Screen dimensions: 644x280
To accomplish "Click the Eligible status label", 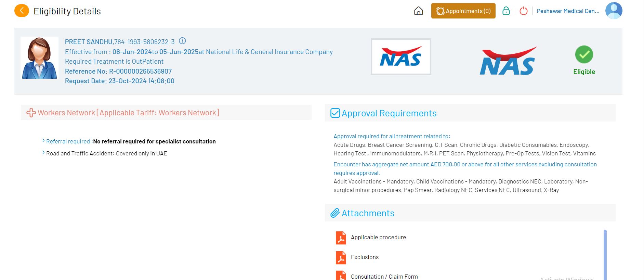I will click(584, 72).
